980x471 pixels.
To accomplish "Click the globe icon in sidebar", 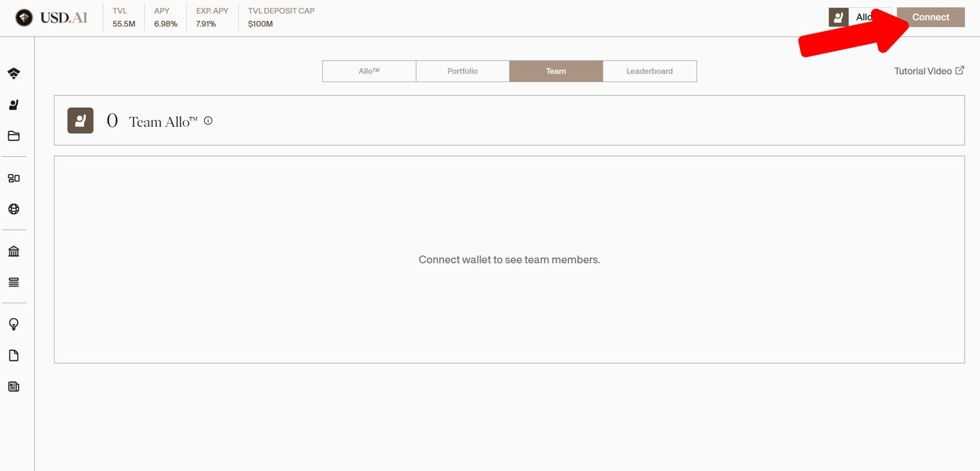I will [x=13, y=209].
